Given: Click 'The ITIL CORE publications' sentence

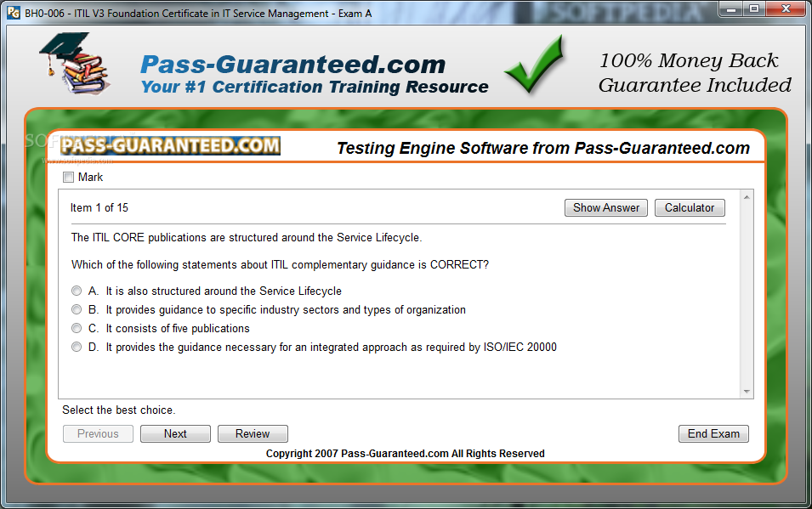Looking at the screenshot, I should pos(247,238).
